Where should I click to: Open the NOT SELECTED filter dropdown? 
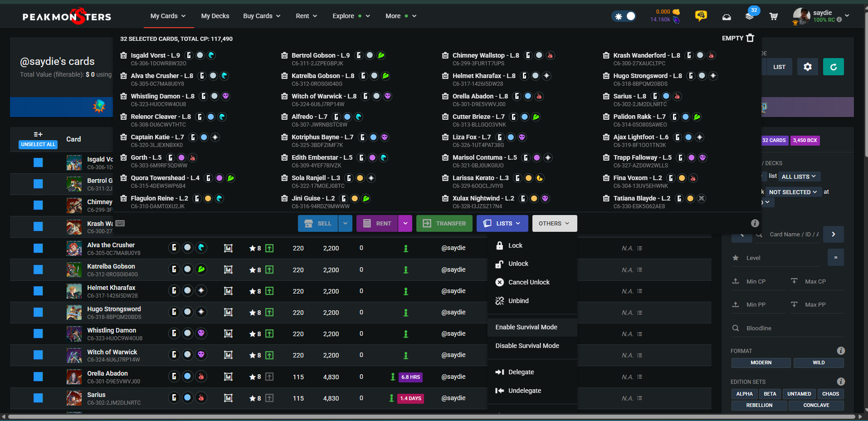[x=793, y=192]
